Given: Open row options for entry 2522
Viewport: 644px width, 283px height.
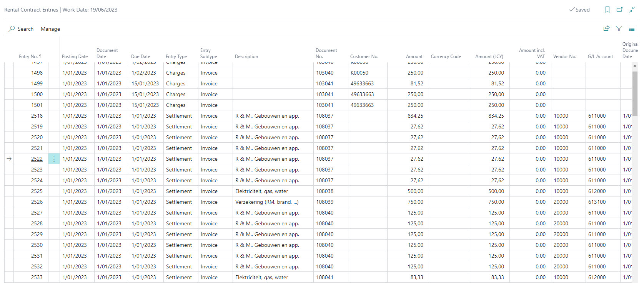Looking at the screenshot, I should coord(54,159).
